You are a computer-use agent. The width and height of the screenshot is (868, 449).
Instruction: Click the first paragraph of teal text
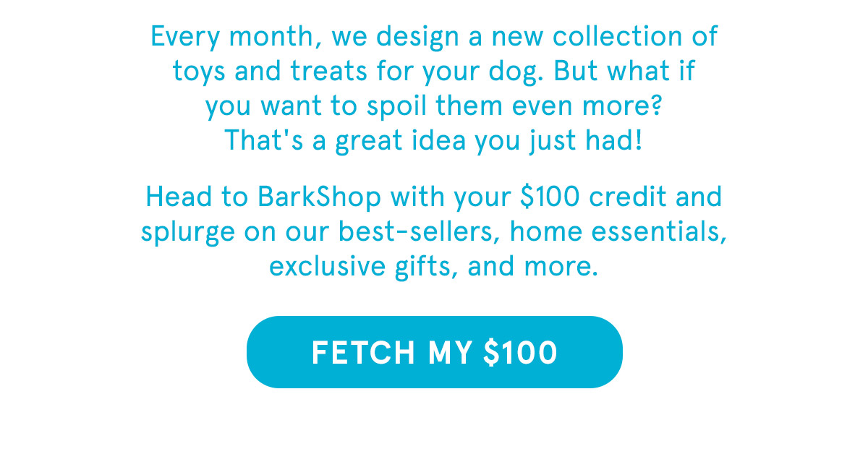point(434,87)
